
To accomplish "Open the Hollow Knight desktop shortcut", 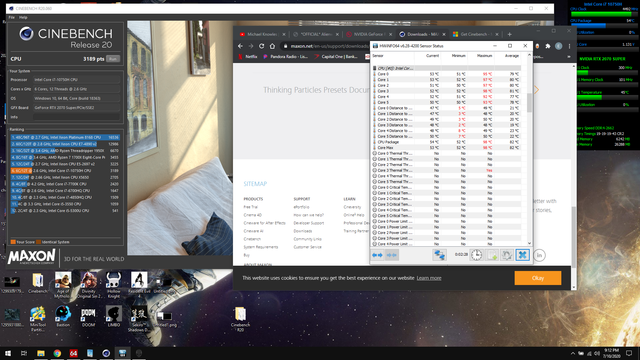I will click(x=113, y=284).
